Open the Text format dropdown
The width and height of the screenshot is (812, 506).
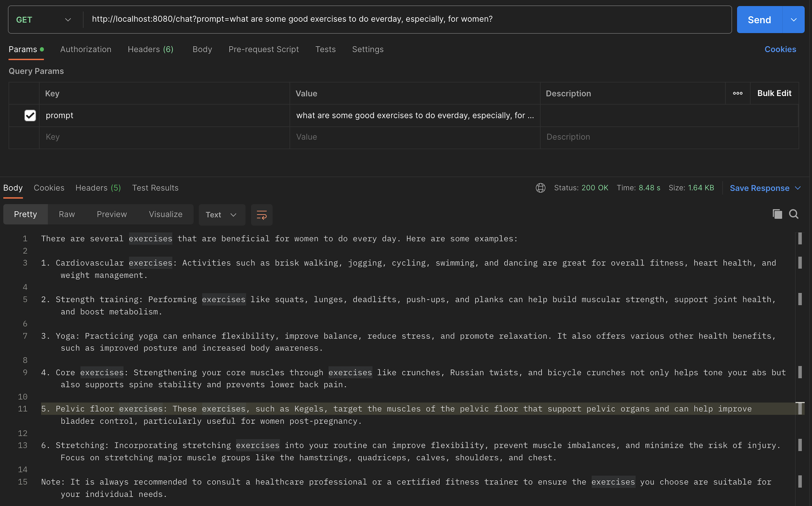(x=221, y=215)
